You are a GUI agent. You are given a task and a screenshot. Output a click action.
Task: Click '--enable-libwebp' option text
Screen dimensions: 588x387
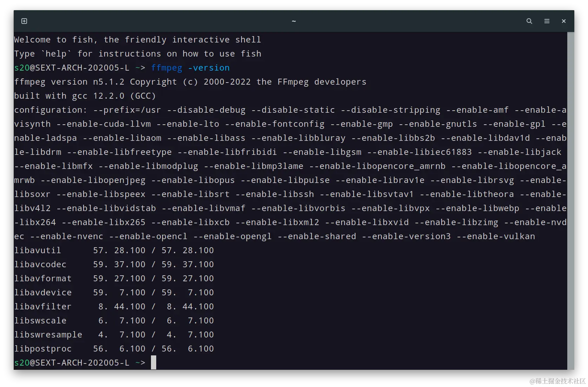pyautogui.click(x=477, y=208)
